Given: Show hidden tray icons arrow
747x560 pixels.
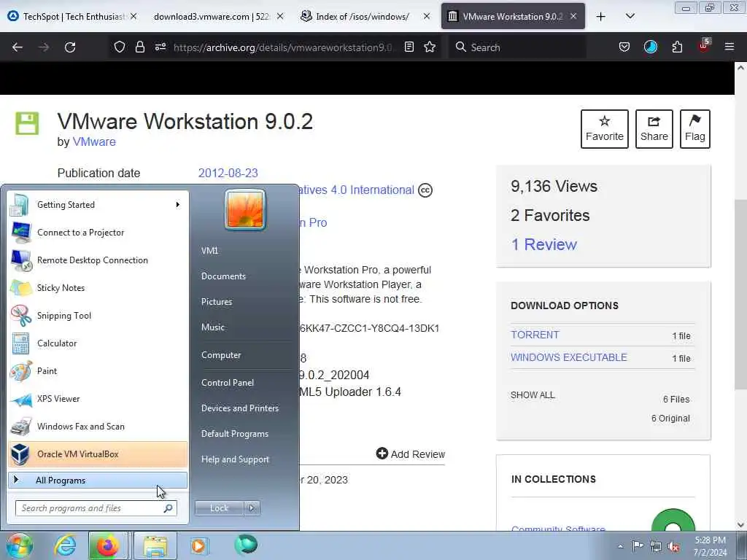Looking at the screenshot, I should [620, 546].
